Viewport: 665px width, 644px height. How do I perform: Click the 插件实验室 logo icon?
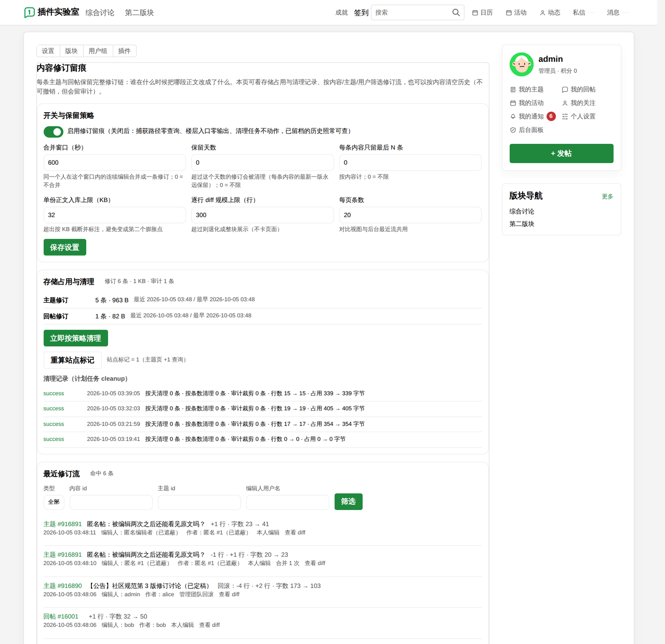(x=30, y=12)
